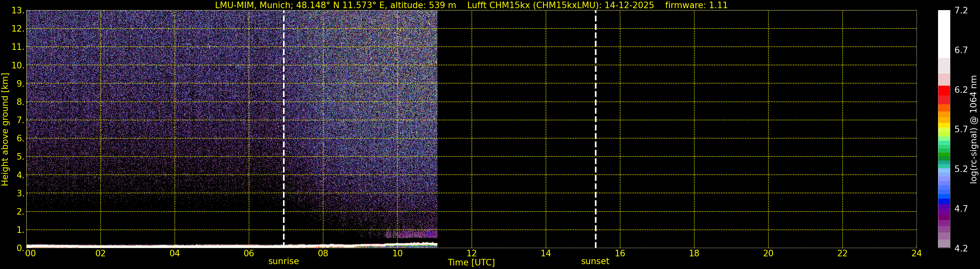This screenshot has width=980, height=269.
Task: Click the height tick label '9.'
Action: (x=20, y=84)
